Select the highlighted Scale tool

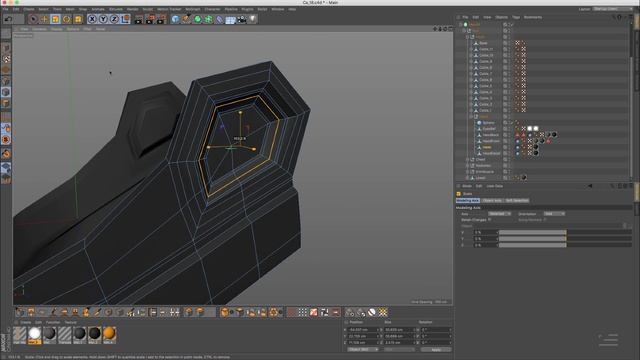pos(55,19)
